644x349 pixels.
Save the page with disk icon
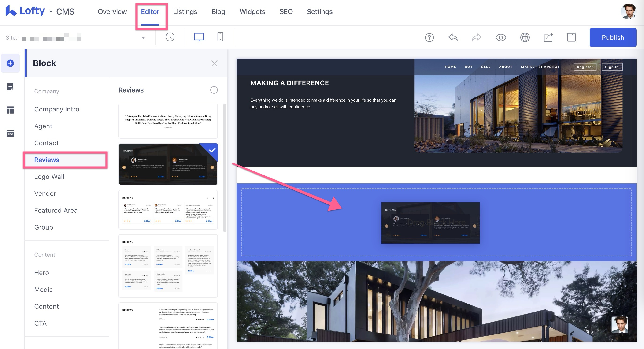(571, 37)
